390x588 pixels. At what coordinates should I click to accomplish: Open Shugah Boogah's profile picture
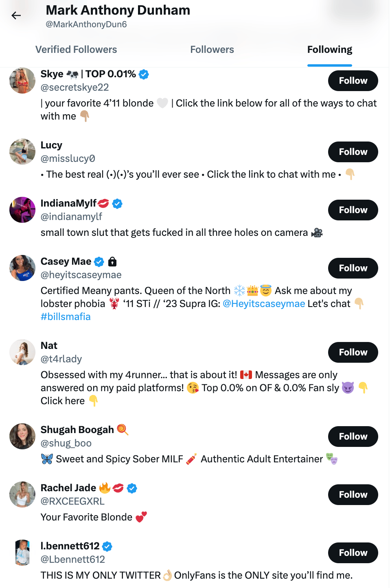click(22, 436)
